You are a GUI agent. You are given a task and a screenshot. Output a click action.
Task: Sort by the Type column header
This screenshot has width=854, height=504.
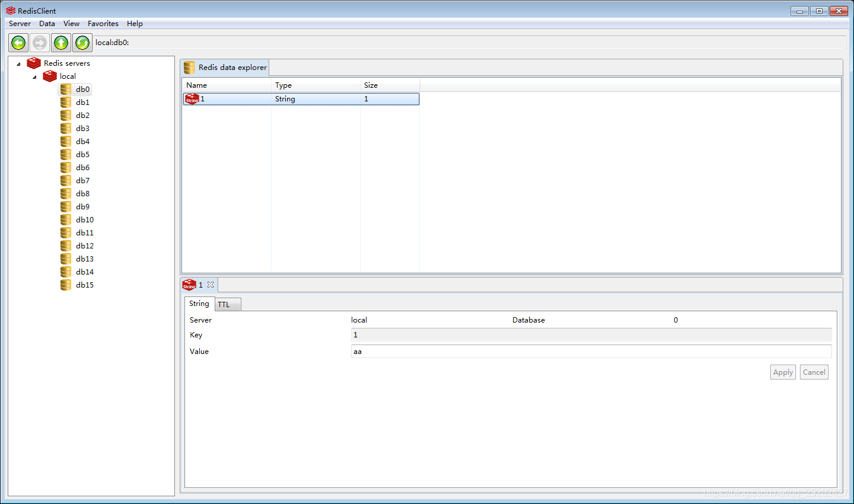pos(316,85)
